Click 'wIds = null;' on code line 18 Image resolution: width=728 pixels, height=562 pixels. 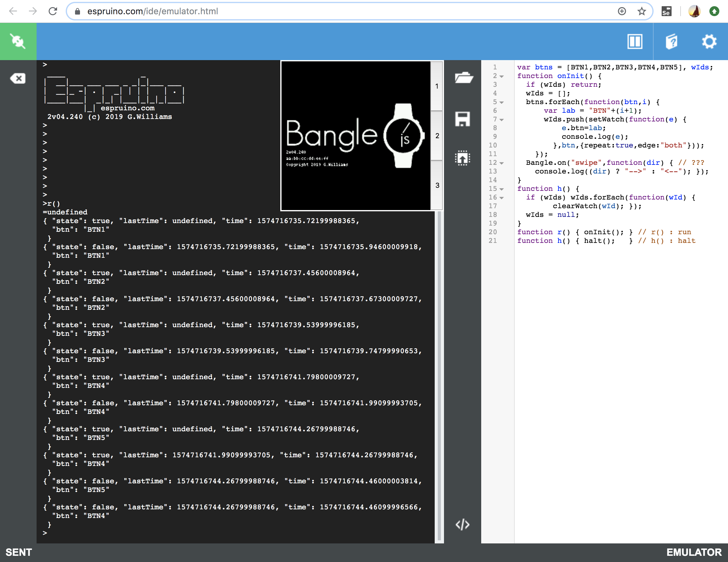(552, 214)
